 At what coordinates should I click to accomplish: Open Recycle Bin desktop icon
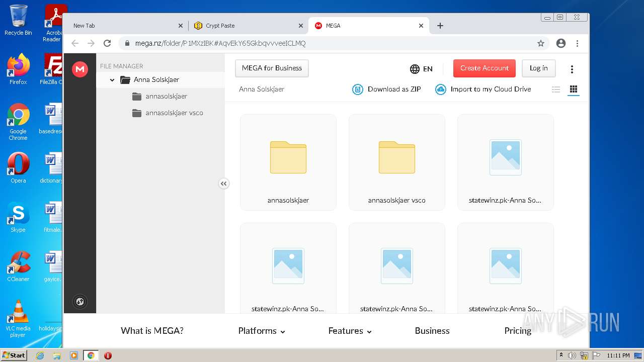point(18,20)
